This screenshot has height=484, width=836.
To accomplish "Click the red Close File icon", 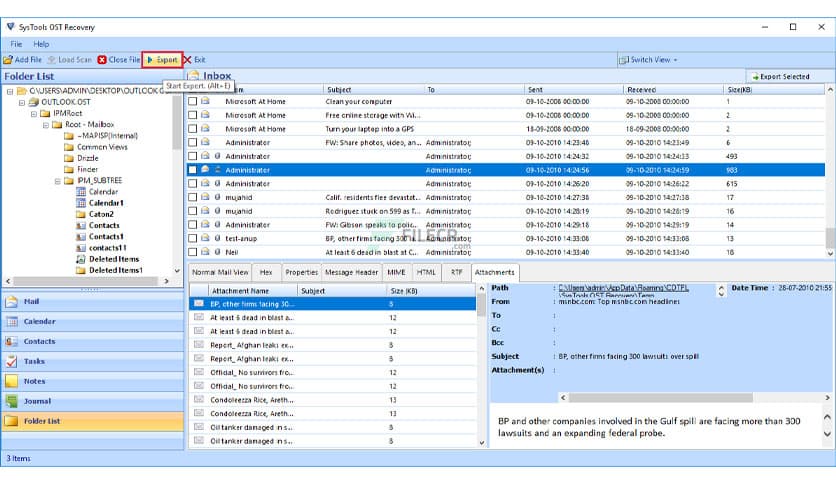I will click(x=102, y=60).
